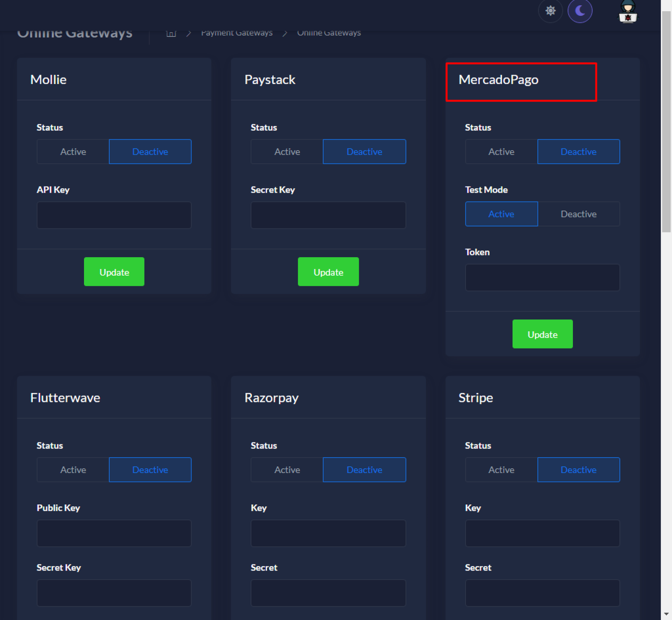Save Paystack settings with Update button
Viewport: 672px width, 620px height.
328,272
